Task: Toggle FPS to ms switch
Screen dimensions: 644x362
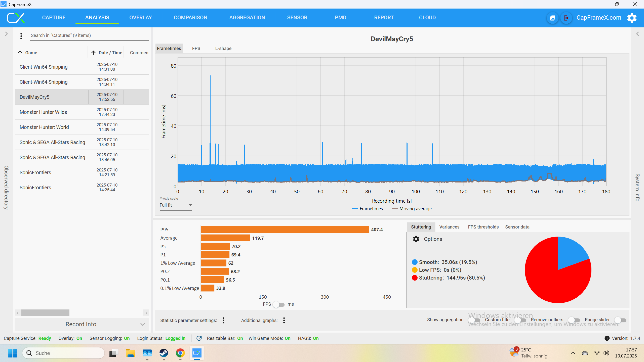Action: click(x=279, y=304)
